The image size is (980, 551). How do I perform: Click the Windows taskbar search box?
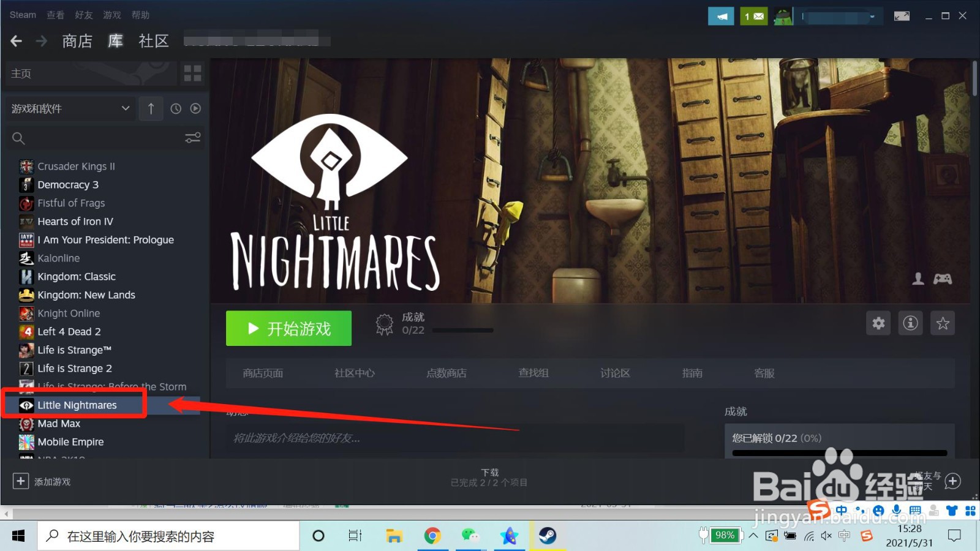169,536
